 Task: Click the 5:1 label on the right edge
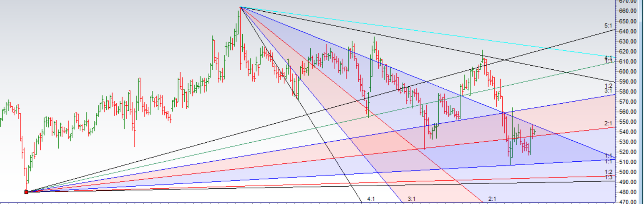pos(608,26)
